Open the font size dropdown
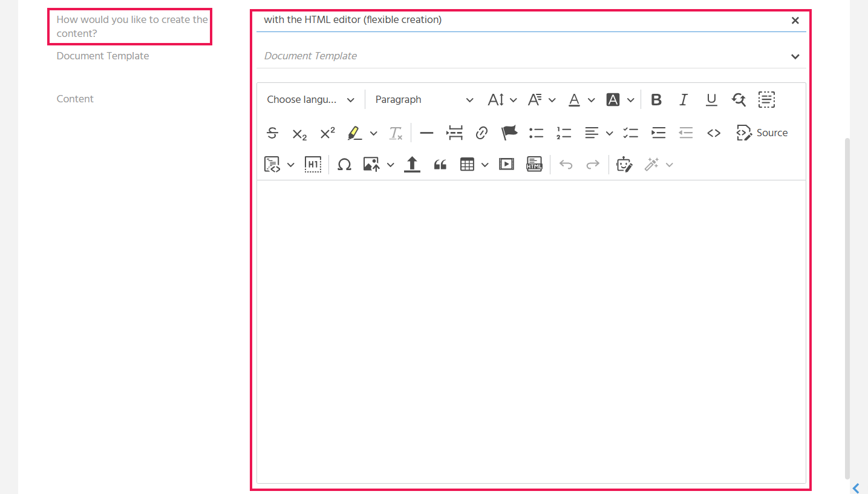The width and height of the screenshot is (868, 494). [x=503, y=100]
